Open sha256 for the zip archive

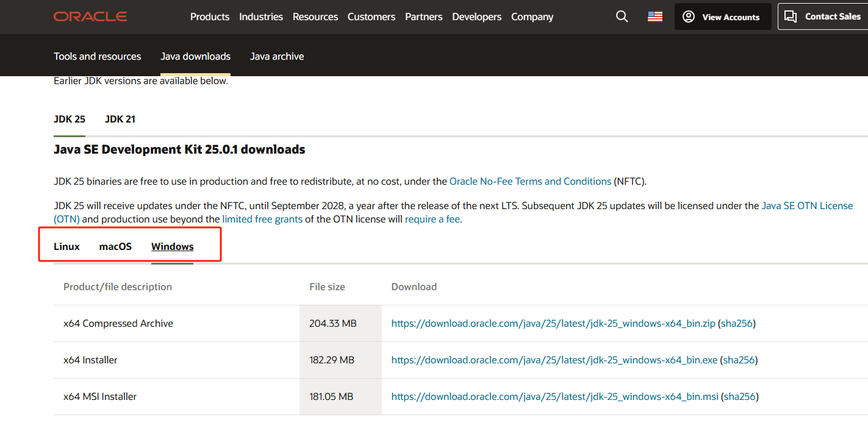click(737, 323)
